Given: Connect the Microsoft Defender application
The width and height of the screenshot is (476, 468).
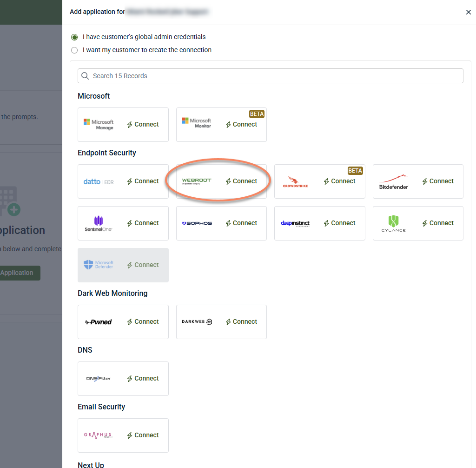Looking at the screenshot, I should pyautogui.click(x=143, y=265).
